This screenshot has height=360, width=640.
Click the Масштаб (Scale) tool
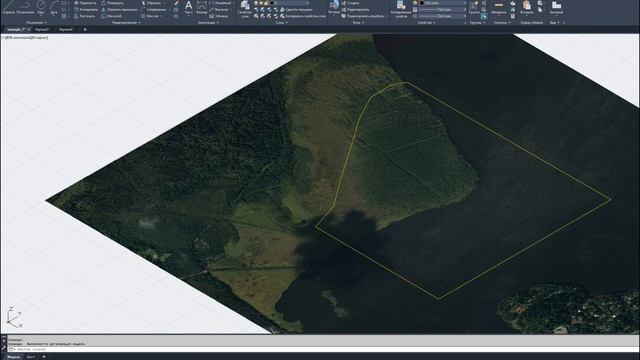coord(111,16)
